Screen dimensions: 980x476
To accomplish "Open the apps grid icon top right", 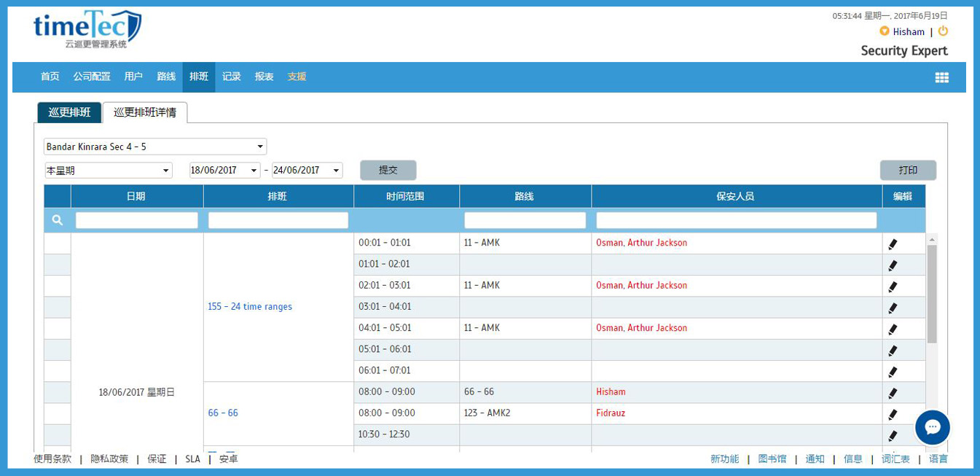I will 941,77.
